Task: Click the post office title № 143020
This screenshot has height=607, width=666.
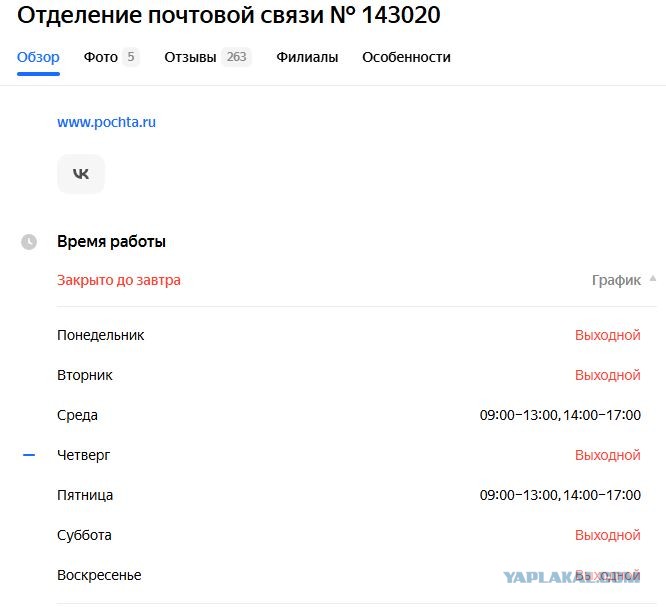Action: (x=229, y=15)
